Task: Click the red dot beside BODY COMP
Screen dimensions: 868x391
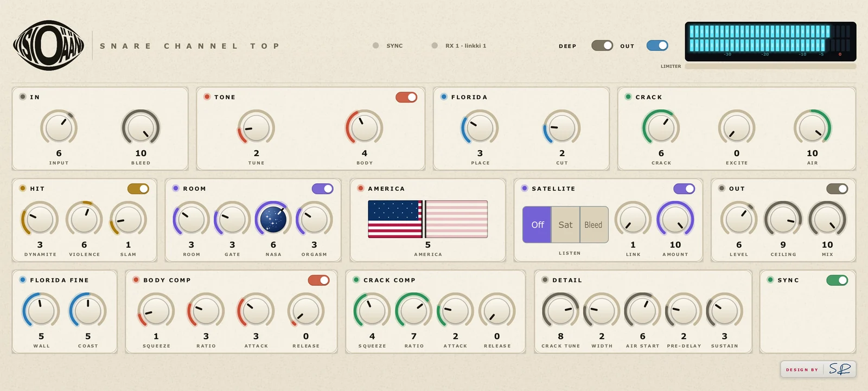Action: (x=136, y=280)
